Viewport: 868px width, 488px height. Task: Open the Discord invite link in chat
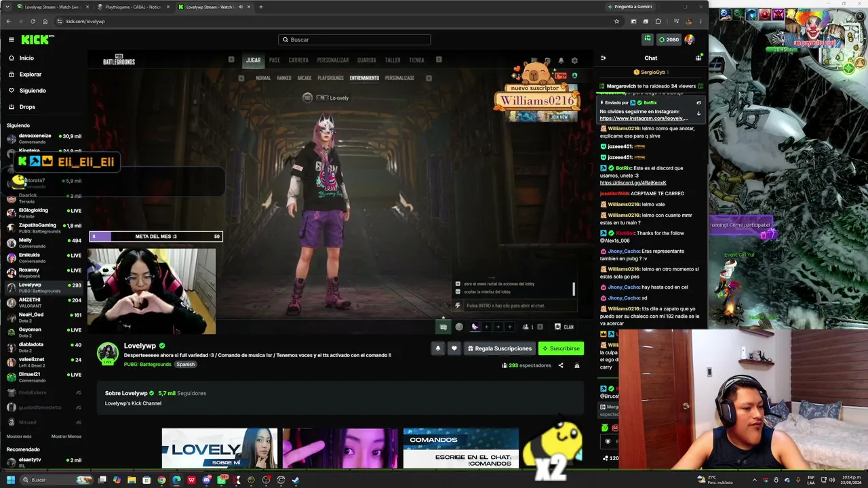point(633,183)
